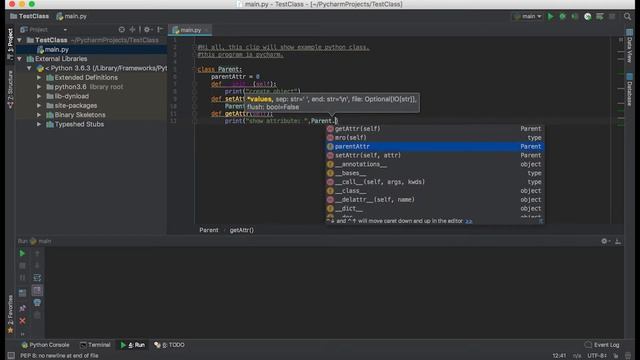
Task: Collapse all in Project panel
Action: (x=132, y=29)
